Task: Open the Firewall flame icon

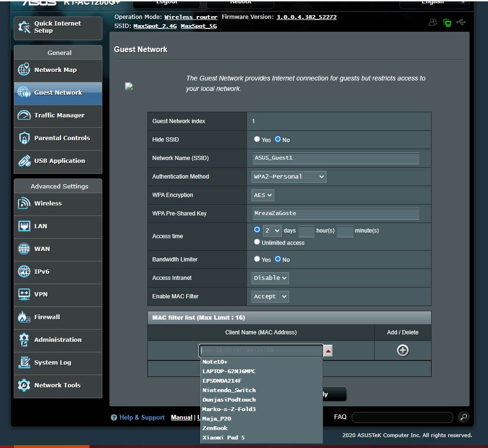Action: (24, 317)
